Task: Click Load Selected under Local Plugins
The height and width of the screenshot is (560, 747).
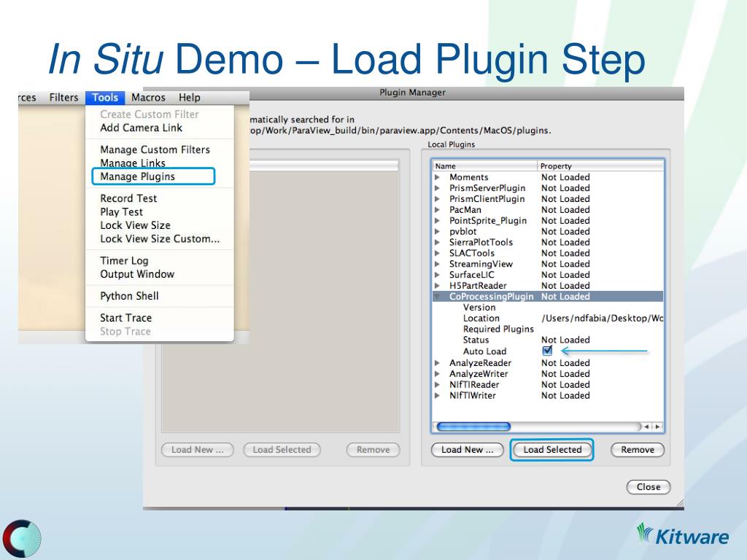Action: (x=552, y=449)
